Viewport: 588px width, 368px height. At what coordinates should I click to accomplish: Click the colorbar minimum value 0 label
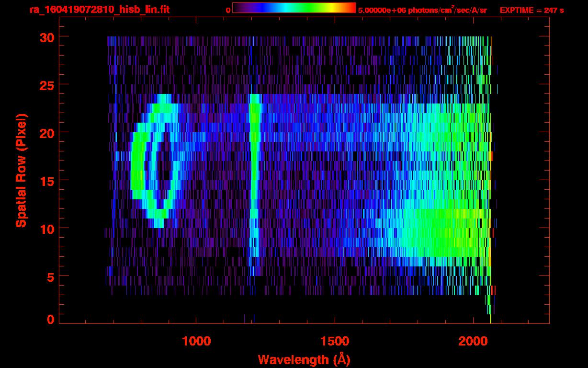228,10
